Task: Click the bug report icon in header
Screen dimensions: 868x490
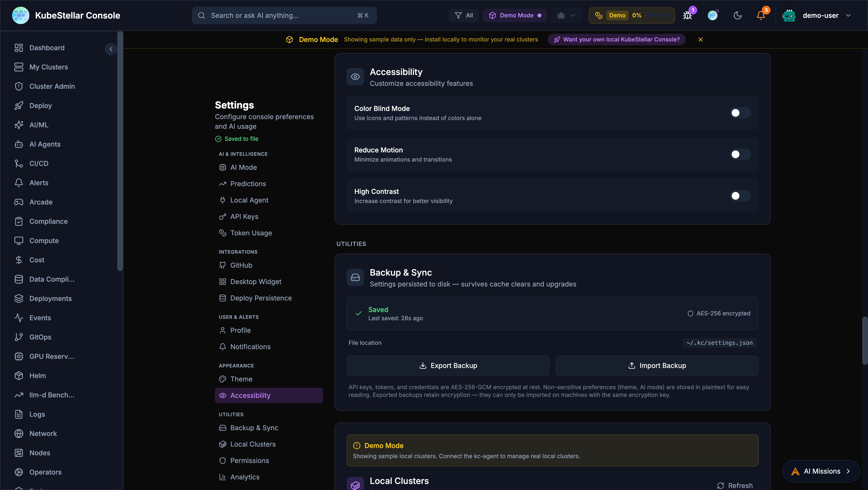Action: [687, 15]
